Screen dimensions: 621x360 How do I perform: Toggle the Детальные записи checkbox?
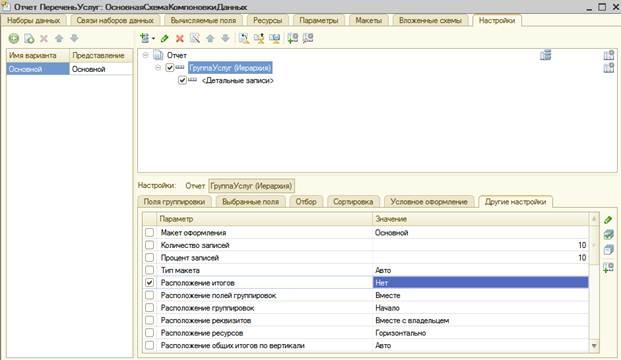point(182,80)
